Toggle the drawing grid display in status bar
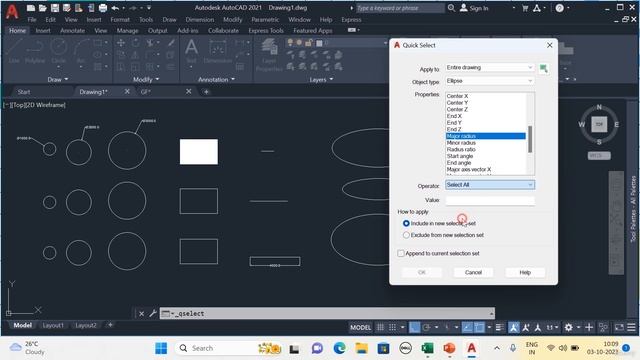The image size is (640, 360). [x=380, y=327]
